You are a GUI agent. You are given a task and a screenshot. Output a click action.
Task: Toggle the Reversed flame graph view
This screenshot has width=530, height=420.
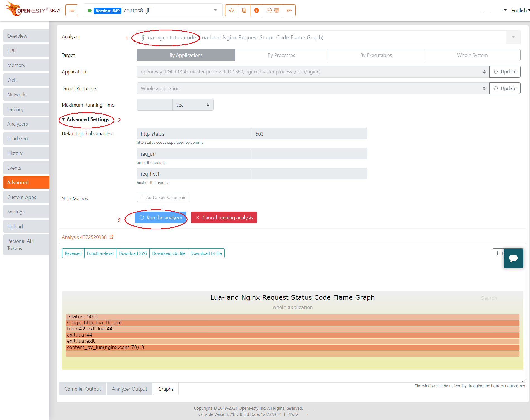click(x=73, y=253)
